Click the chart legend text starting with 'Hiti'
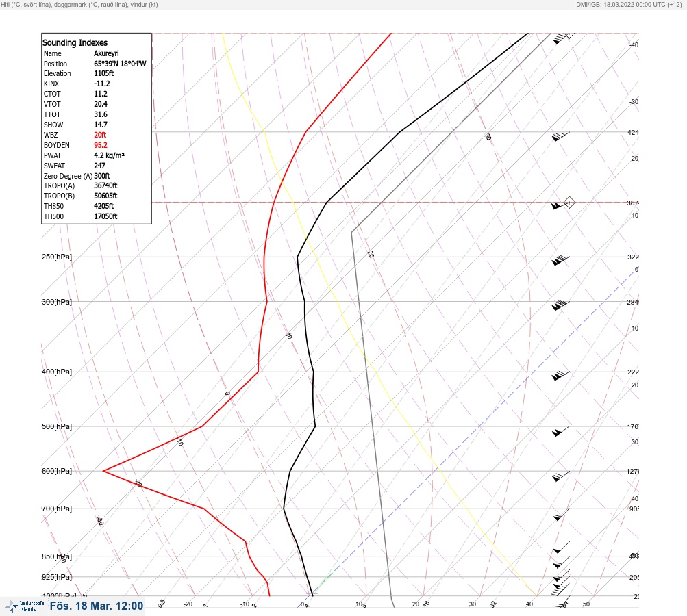The width and height of the screenshot is (687, 616). pyautogui.click(x=79, y=5)
